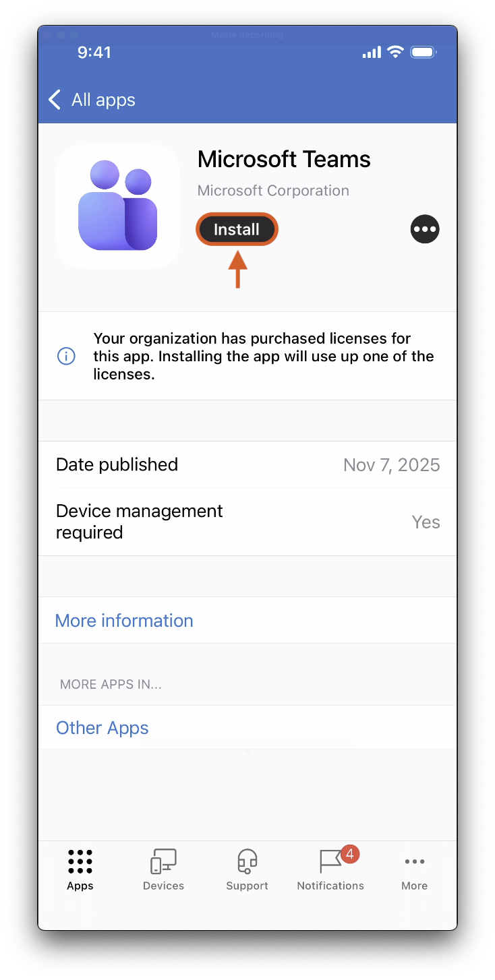Open the Notifications flag tab
The image size is (495, 980).
coord(330,869)
